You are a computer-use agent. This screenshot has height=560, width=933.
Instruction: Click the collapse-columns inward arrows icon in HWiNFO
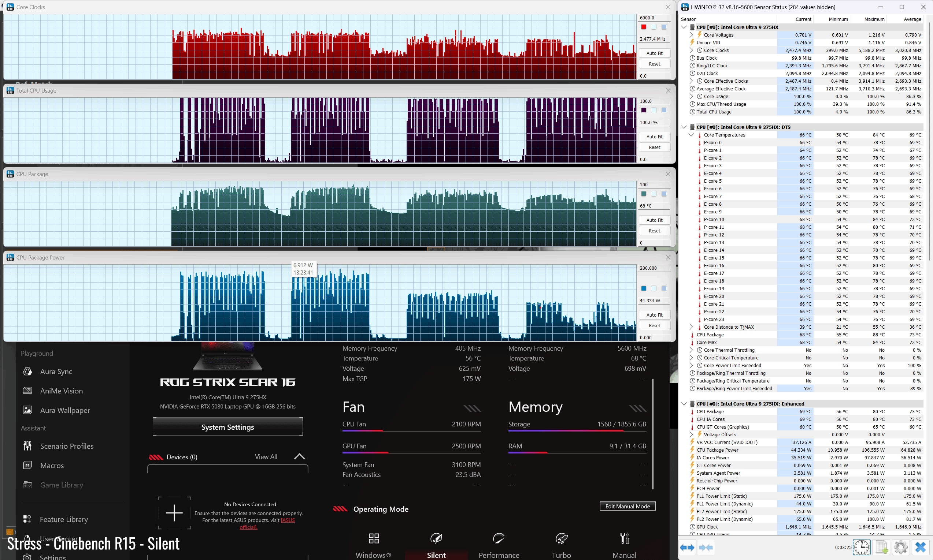point(706,547)
